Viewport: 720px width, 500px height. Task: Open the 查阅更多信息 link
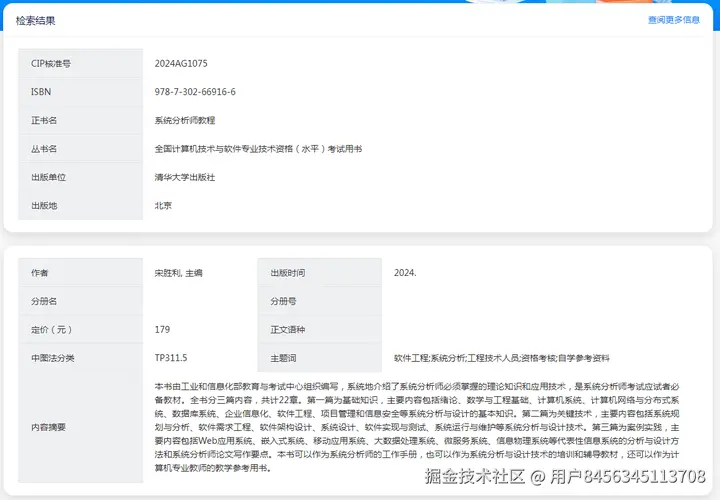coord(674,20)
